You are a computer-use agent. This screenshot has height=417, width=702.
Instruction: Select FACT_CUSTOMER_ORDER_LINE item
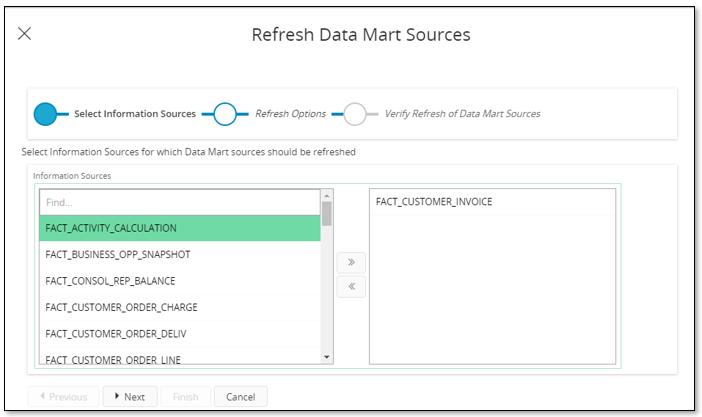point(180,357)
